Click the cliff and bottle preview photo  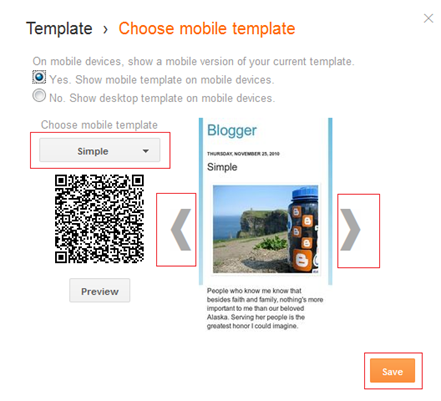[x=266, y=229]
